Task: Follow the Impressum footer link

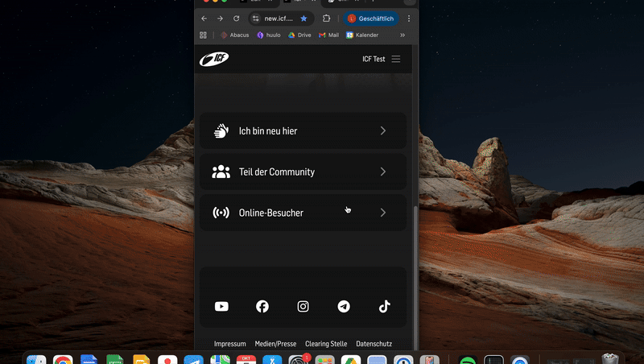Action: tap(230, 344)
